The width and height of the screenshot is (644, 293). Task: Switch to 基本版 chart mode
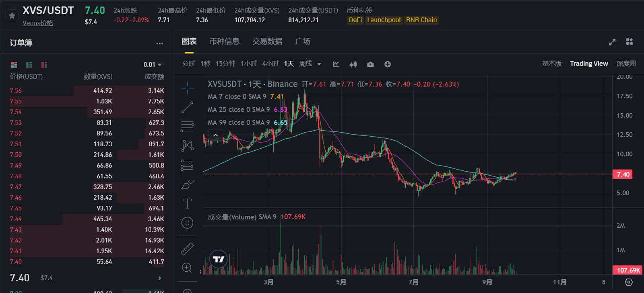coord(552,64)
